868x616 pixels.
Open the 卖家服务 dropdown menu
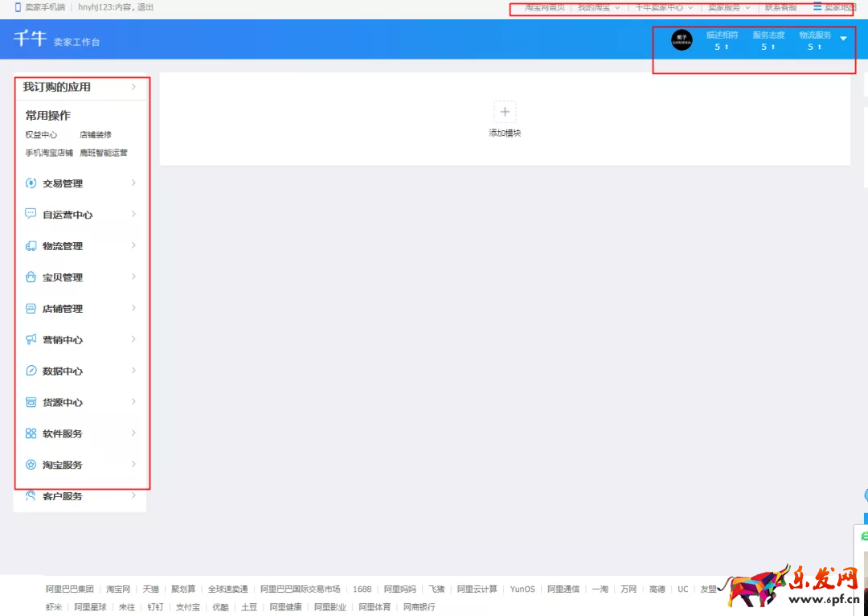point(729,8)
